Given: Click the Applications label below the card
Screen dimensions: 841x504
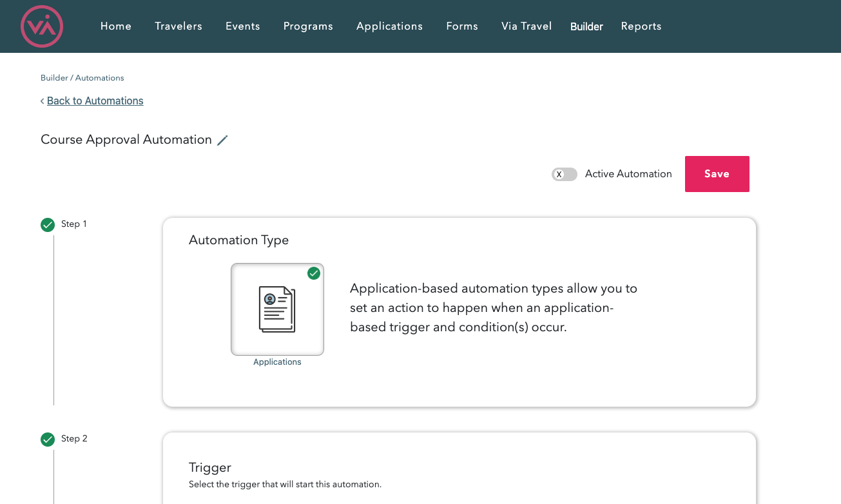Looking at the screenshot, I should click(277, 362).
